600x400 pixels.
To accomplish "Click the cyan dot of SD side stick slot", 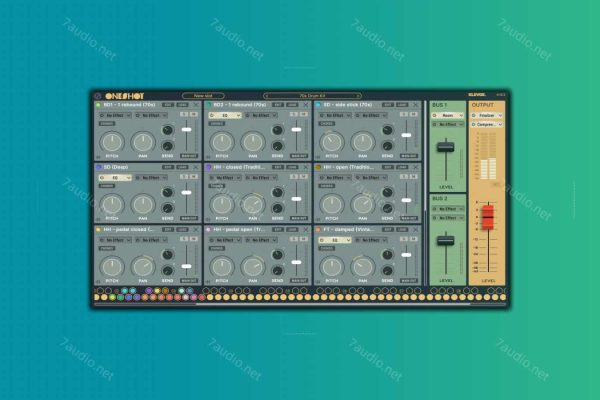I will click(x=318, y=105).
